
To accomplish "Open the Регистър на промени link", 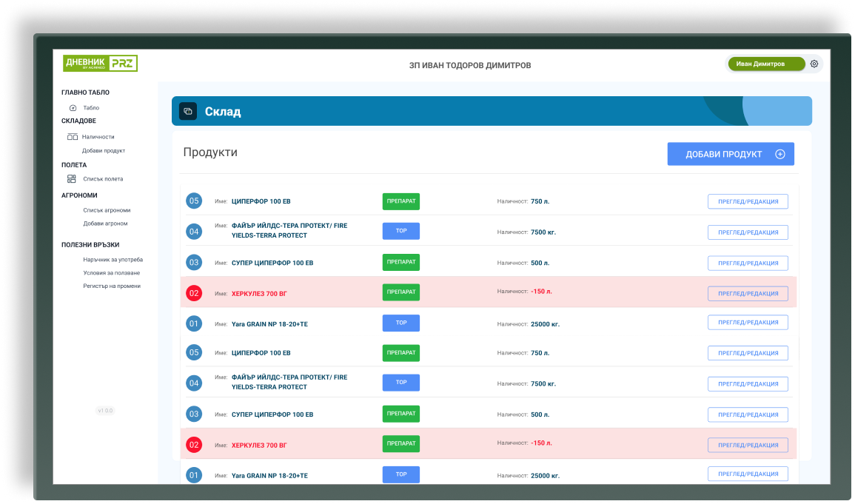I will [112, 286].
